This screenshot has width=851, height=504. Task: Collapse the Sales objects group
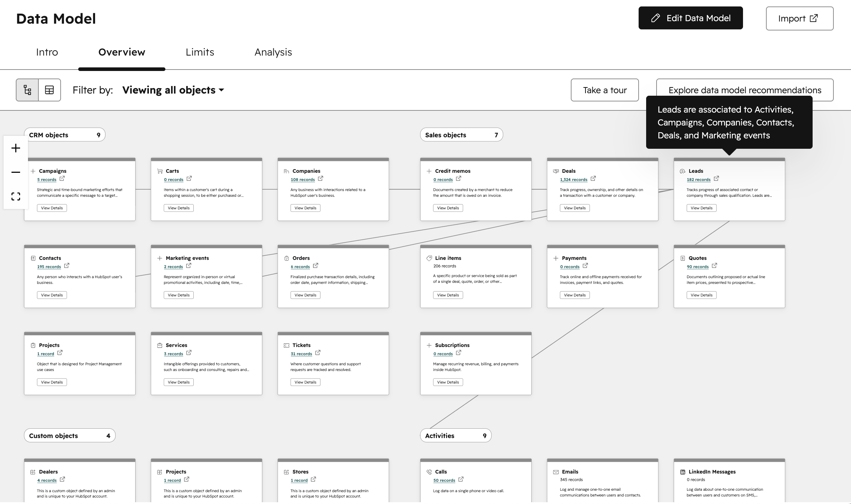click(x=461, y=135)
